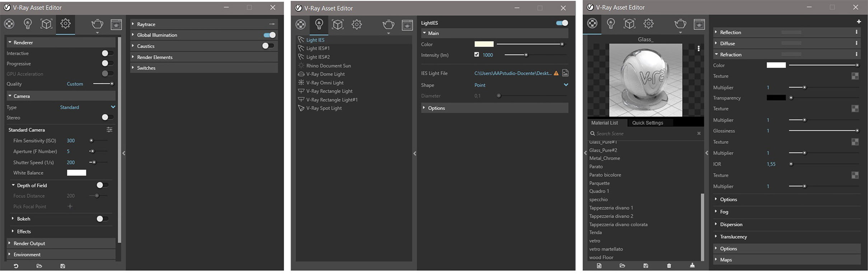
Task: Click the Quality slider
Action: 103,84
